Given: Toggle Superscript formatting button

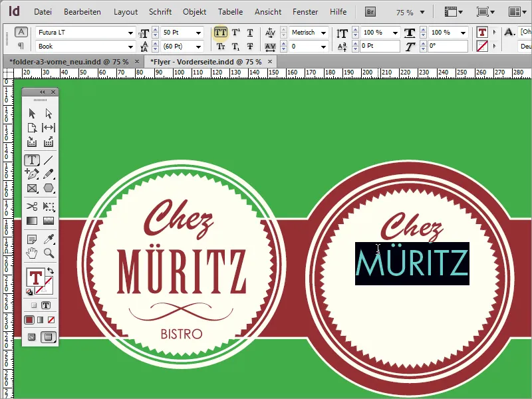Looking at the screenshot, I should 236,33.
